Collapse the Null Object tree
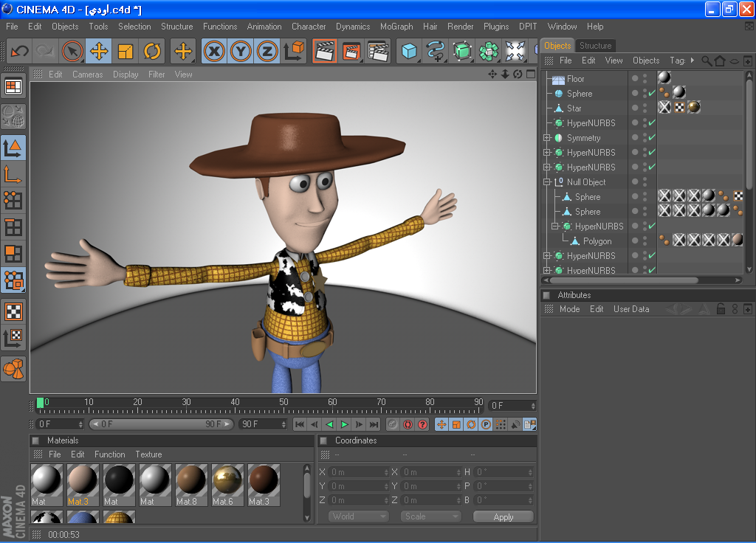This screenshot has height=543, width=756. [x=547, y=182]
